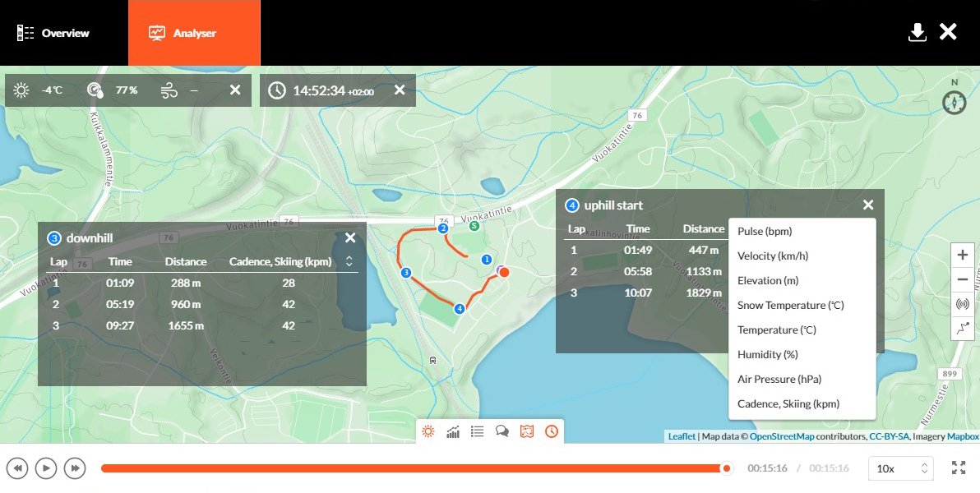Change downhill panel column via stepper arrows
The height and width of the screenshot is (493, 980).
[349, 261]
